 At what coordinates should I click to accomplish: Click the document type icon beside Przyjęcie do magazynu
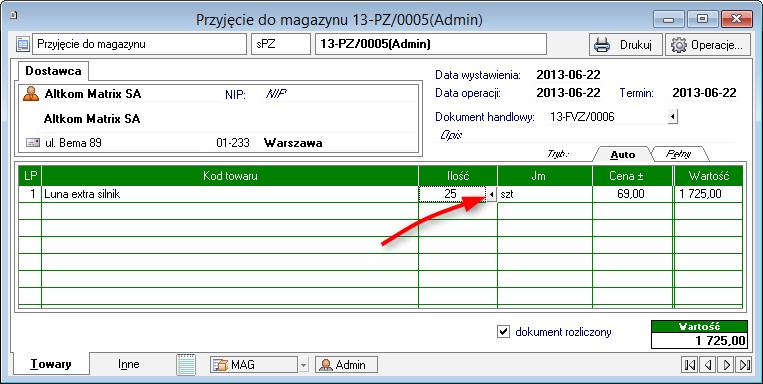pyautogui.click(x=22, y=44)
